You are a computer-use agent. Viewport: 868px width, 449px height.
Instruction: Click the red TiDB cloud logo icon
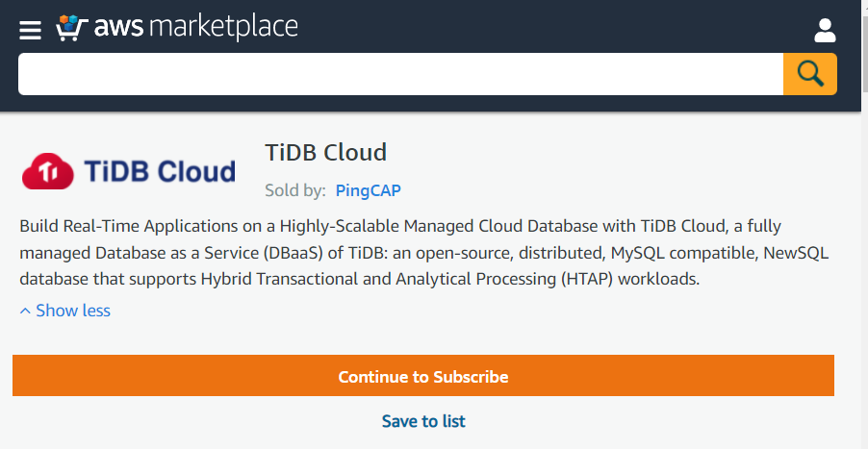point(47,173)
